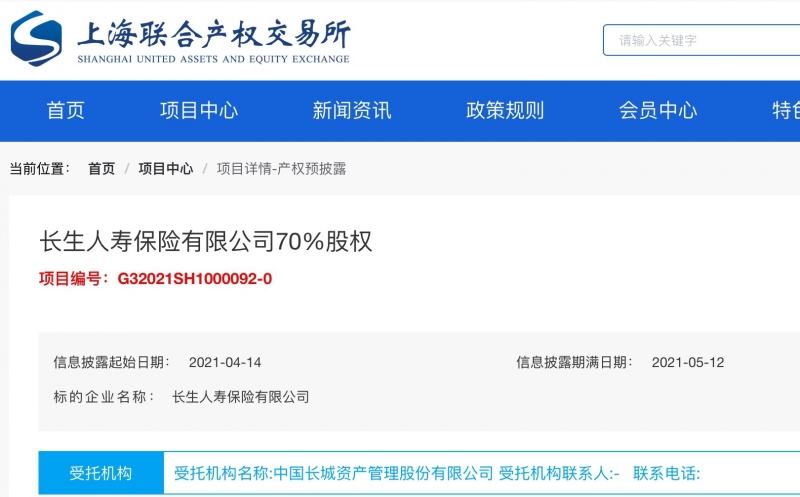Click the 受托机构联系人 text
Screen dimensions: 800x497
click(x=559, y=473)
